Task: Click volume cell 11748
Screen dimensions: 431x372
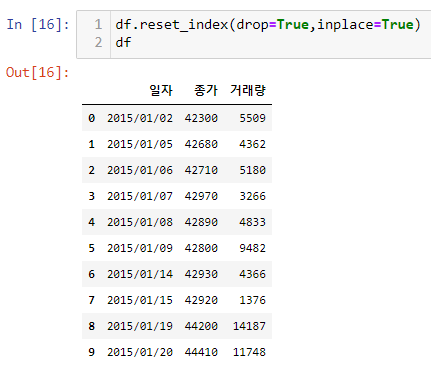Action: (249, 352)
